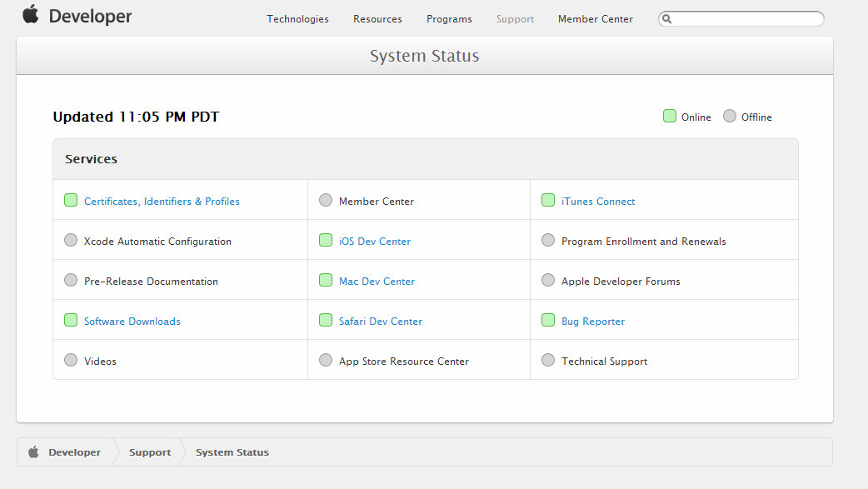This screenshot has height=489, width=868.
Task: Click the Technical Support text
Action: [604, 361]
